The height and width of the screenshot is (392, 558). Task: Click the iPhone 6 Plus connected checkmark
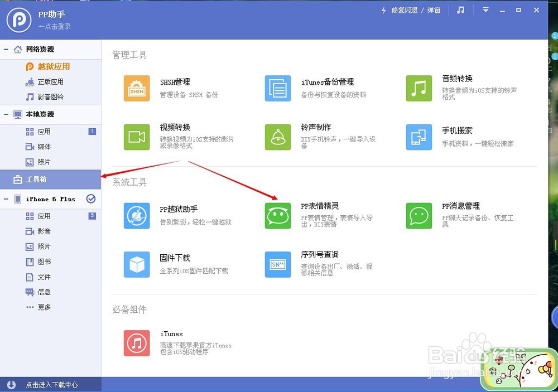(x=91, y=199)
